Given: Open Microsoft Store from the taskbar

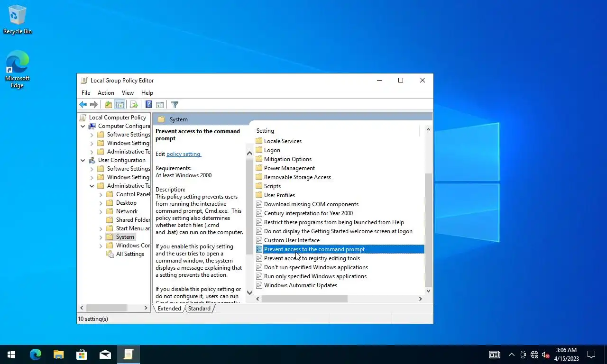Looking at the screenshot, I should pyautogui.click(x=82, y=354).
